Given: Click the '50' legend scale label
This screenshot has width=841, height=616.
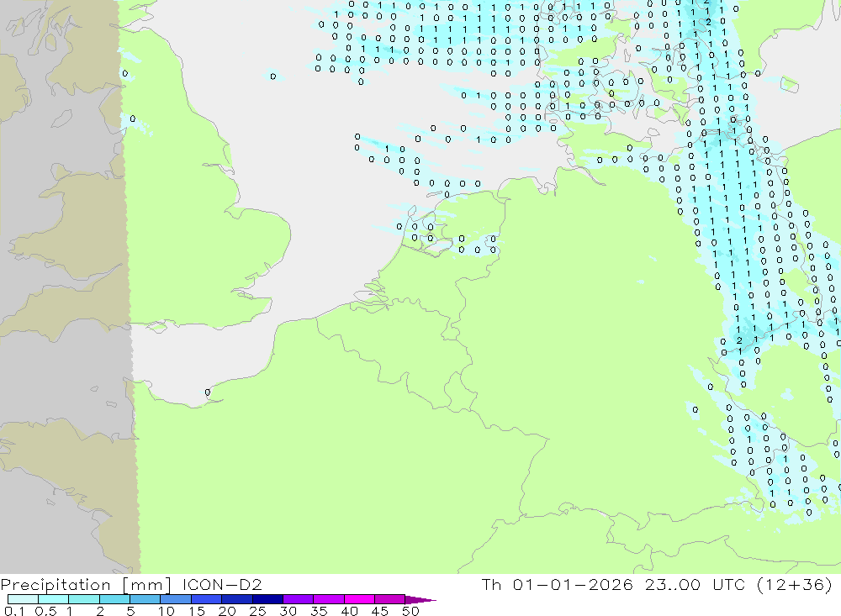Looking at the screenshot, I should tap(410, 611).
